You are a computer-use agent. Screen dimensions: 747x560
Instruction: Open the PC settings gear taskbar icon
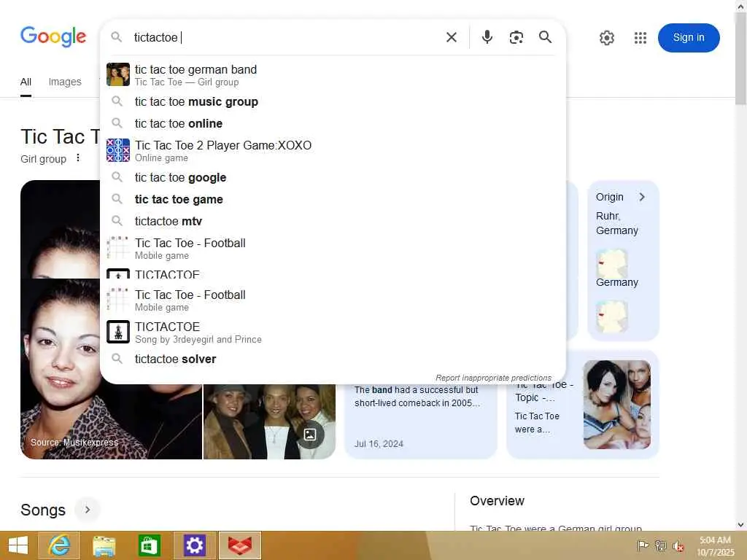tap(195, 545)
